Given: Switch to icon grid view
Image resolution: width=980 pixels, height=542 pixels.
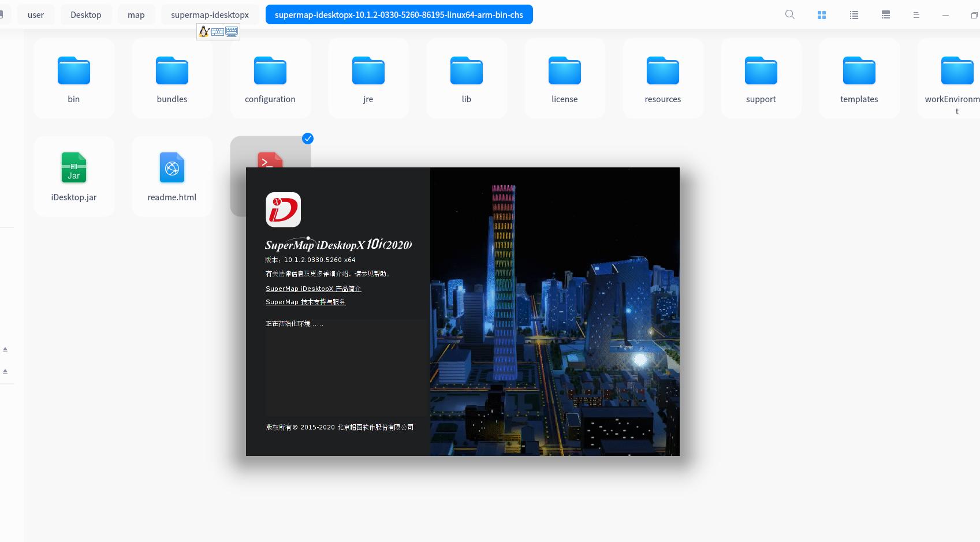Looking at the screenshot, I should coord(822,15).
